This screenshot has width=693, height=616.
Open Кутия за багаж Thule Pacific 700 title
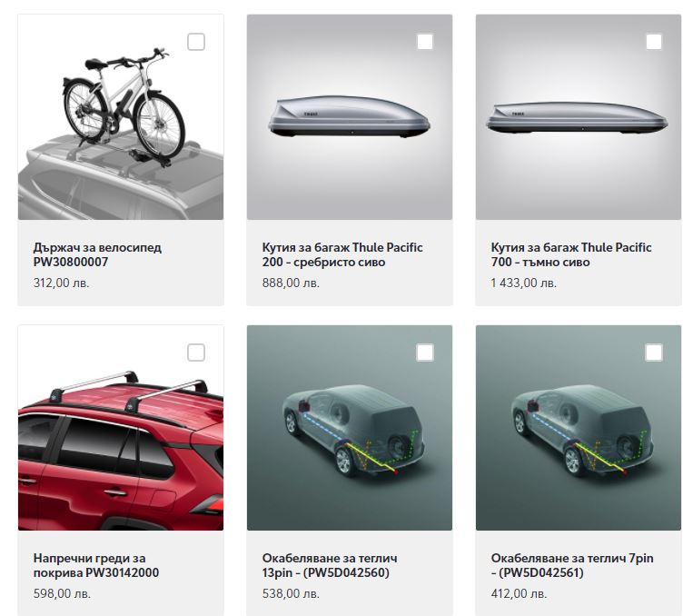pyautogui.click(x=571, y=254)
